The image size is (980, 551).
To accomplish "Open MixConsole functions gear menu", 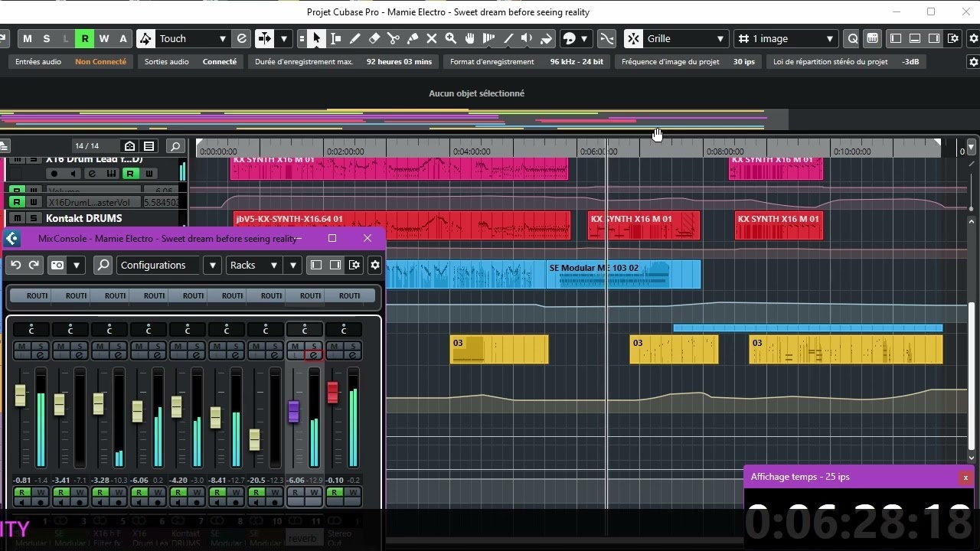I will point(374,265).
